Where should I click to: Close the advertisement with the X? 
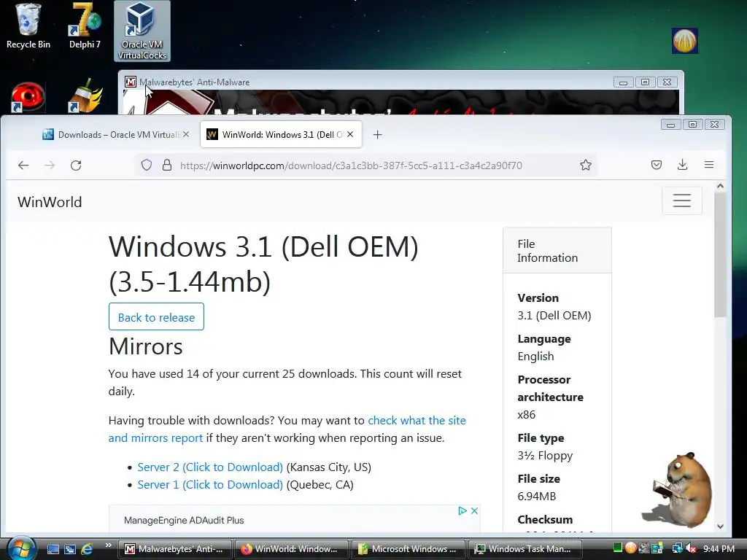pyautogui.click(x=474, y=510)
